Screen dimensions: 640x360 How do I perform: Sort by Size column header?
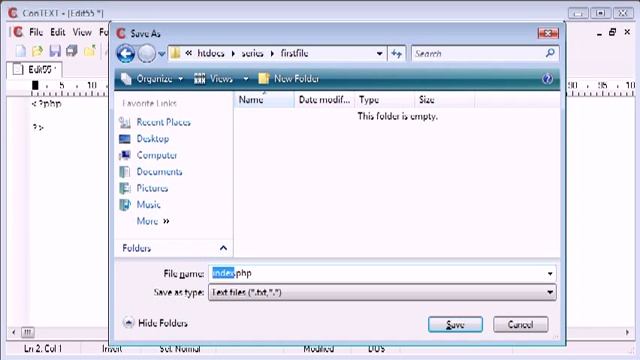click(x=444, y=100)
